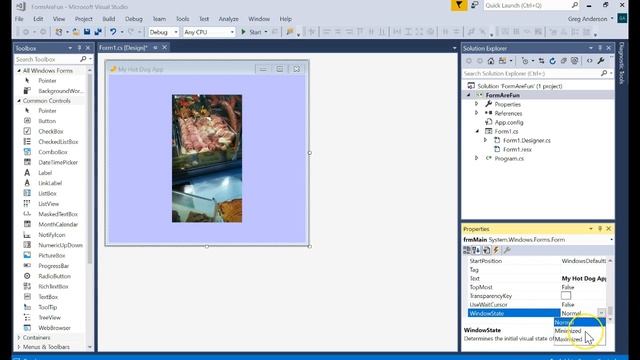
Task: Select the ProgressBar control in the Toolbox
Action: tap(53, 266)
